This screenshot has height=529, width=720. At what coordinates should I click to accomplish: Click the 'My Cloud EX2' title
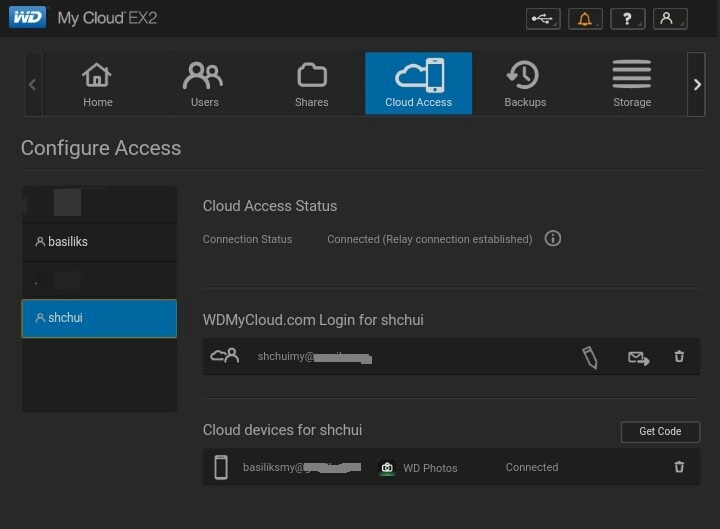pos(107,18)
